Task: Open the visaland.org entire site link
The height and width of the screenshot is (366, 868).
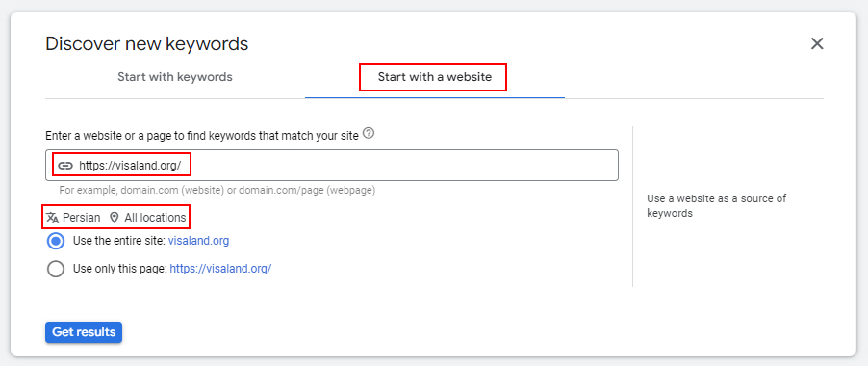Action: click(x=199, y=241)
